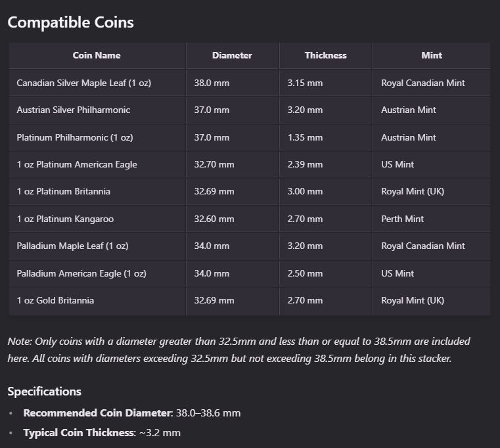Click the Perth Mint cell
This screenshot has width=500, height=448.
point(402,219)
